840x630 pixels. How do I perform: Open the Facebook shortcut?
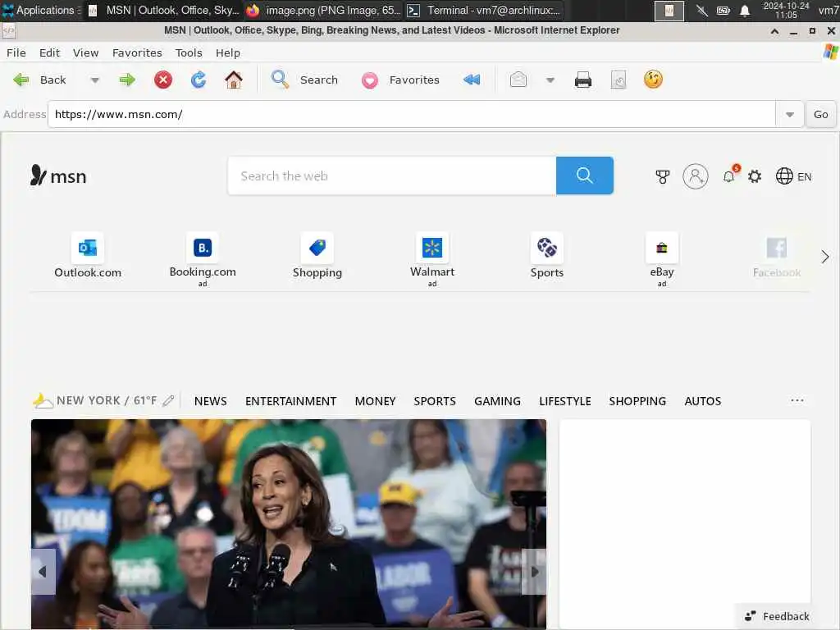[x=777, y=257]
